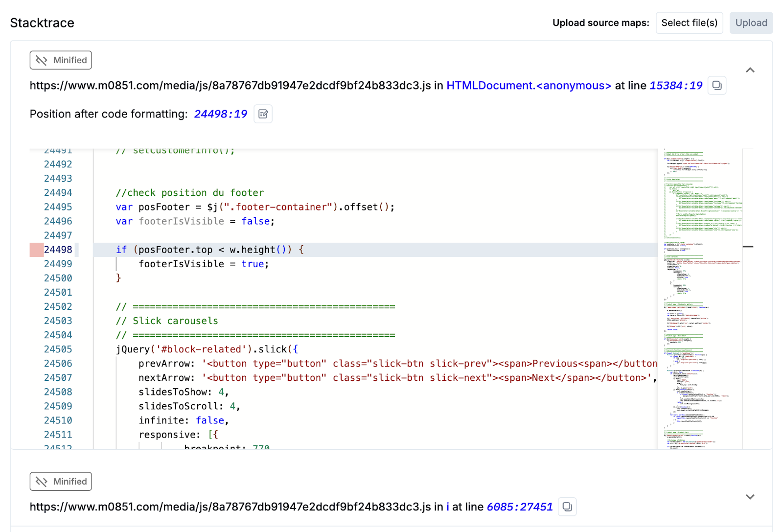
Task: Click line link 15384:19
Action: (676, 86)
